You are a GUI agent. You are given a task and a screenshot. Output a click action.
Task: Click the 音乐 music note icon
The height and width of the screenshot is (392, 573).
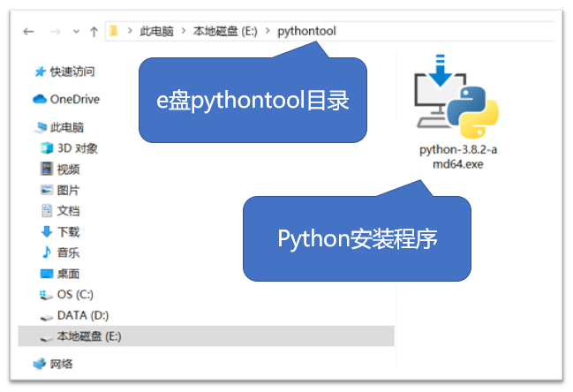point(47,253)
